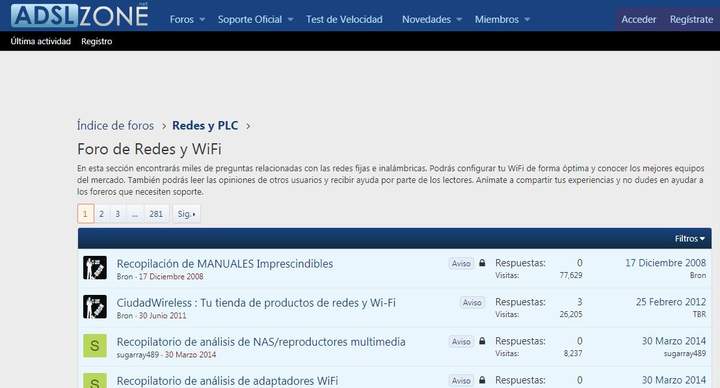720x388 pixels.
Task: Click Acceder to log in
Action: coord(639,19)
